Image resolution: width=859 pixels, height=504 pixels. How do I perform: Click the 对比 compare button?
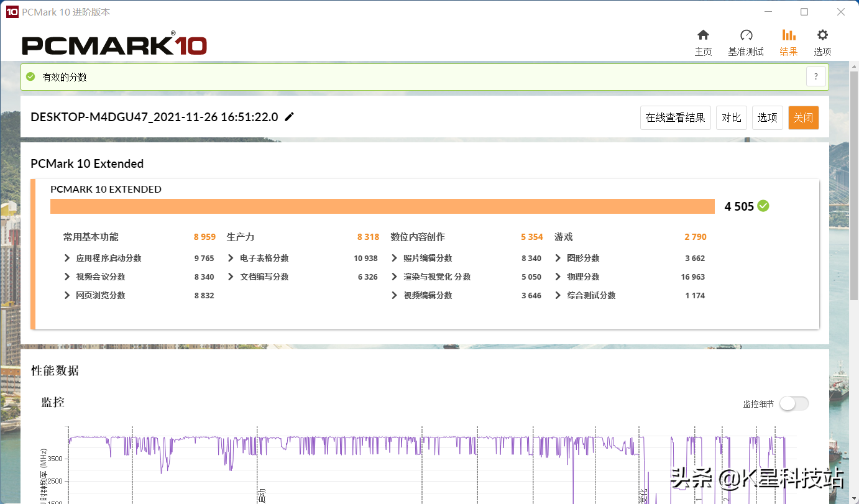point(732,117)
